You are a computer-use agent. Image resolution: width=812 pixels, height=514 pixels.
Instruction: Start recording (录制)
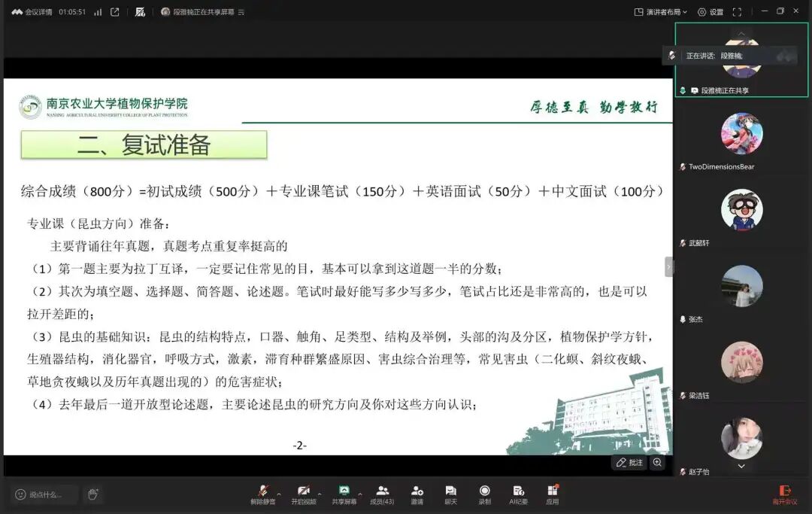tap(485, 495)
